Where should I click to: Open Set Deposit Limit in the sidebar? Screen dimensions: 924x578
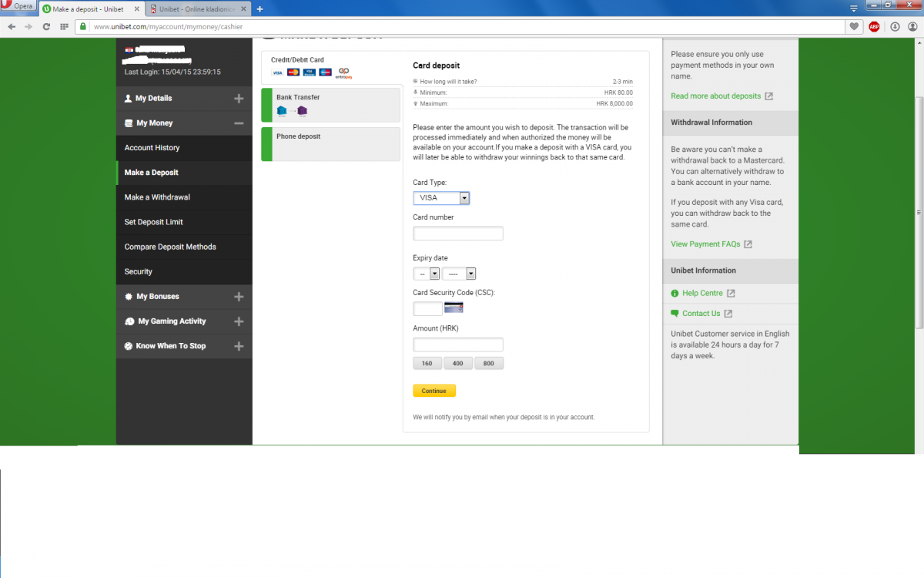coord(184,222)
